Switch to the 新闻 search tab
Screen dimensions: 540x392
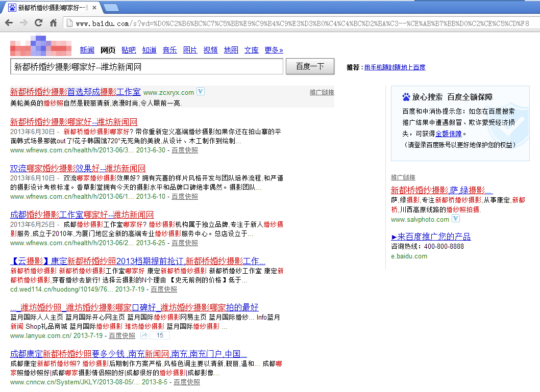pyautogui.click(x=87, y=50)
